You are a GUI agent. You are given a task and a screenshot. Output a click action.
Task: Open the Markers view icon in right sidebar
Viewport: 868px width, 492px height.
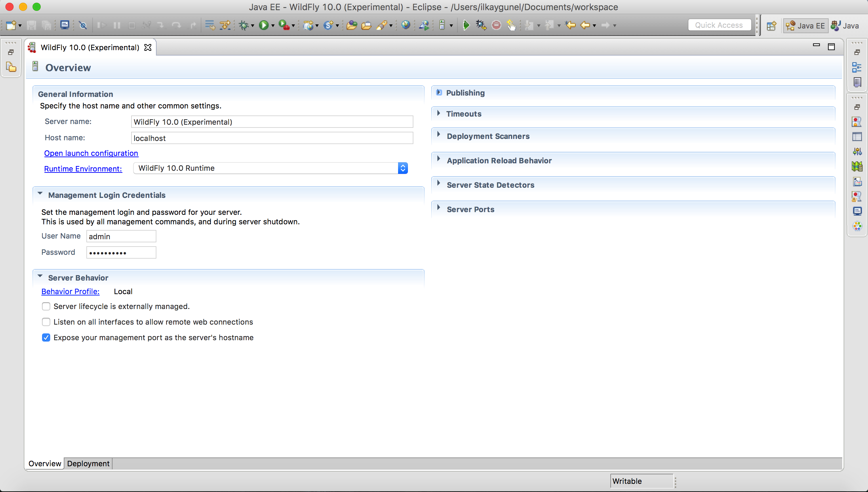coord(857,122)
